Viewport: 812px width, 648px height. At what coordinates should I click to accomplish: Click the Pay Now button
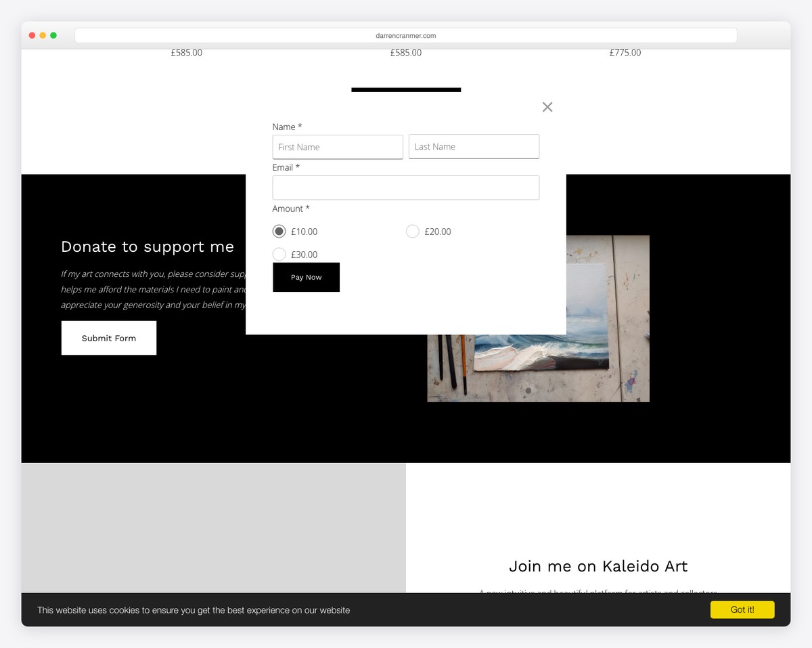pyautogui.click(x=306, y=277)
